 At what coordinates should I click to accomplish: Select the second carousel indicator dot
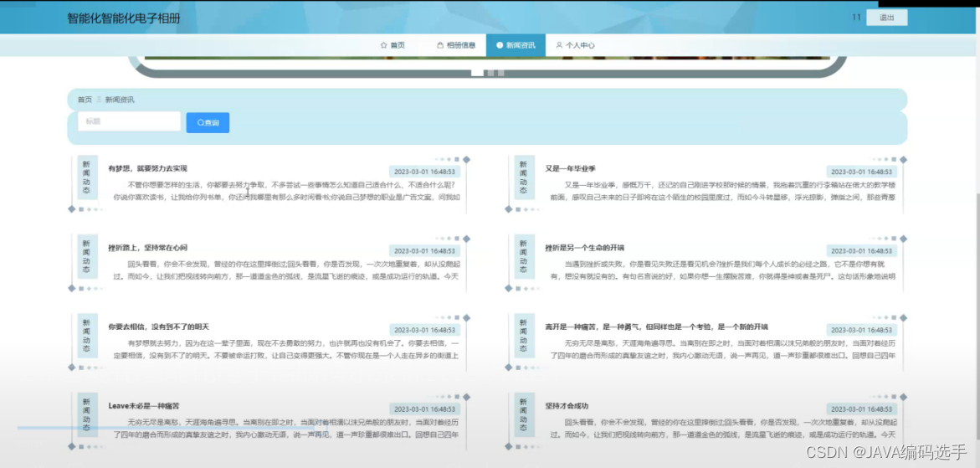pos(490,73)
